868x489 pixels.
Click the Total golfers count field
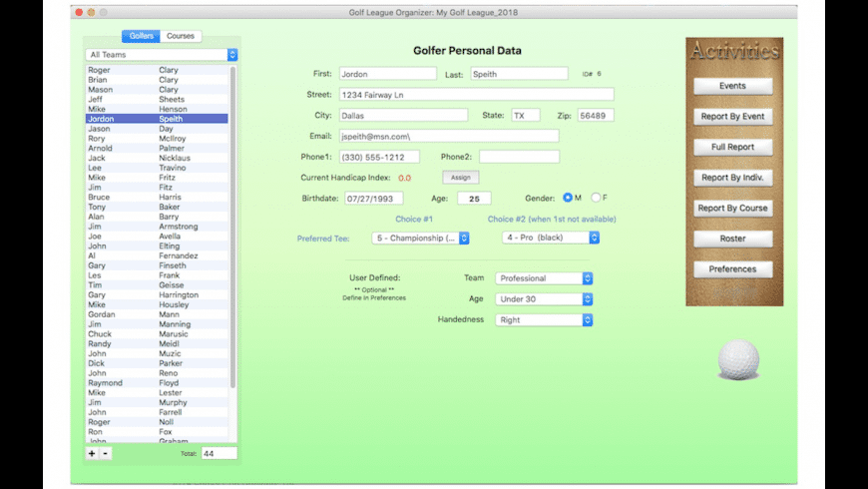[x=219, y=453]
